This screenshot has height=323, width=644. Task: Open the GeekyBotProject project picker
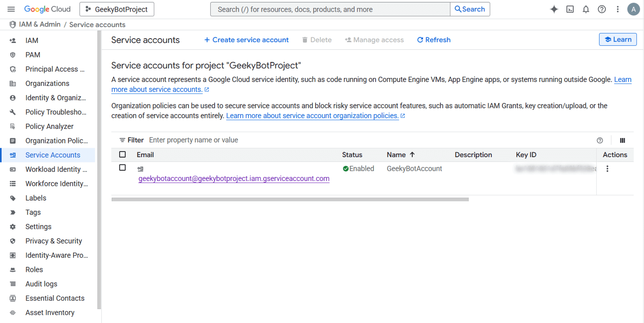click(117, 9)
